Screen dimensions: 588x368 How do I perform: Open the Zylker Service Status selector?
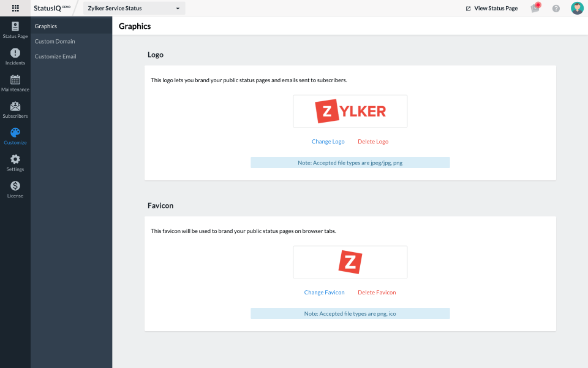coord(134,8)
